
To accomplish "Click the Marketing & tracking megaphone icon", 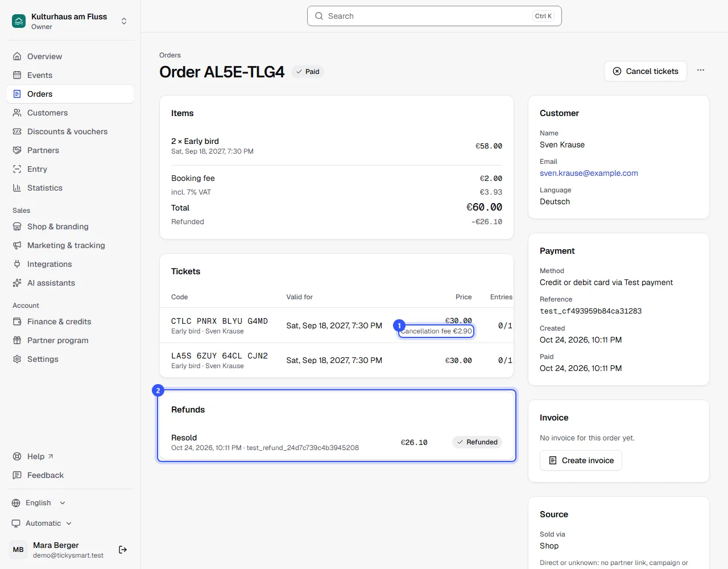I will click(x=17, y=245).
